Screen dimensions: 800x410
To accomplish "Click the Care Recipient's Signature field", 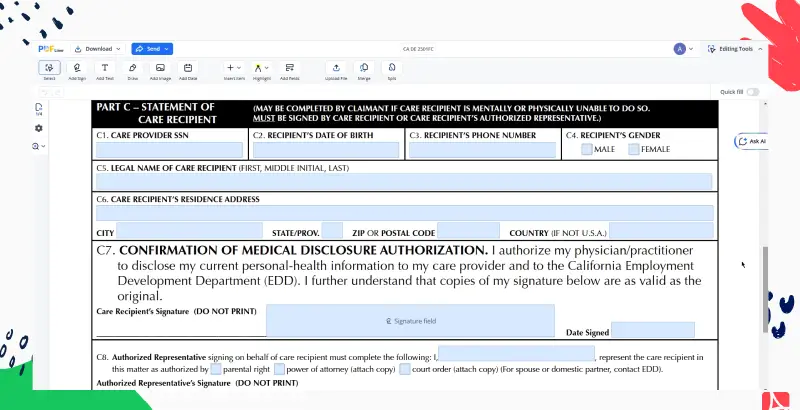I will [410, 321].
